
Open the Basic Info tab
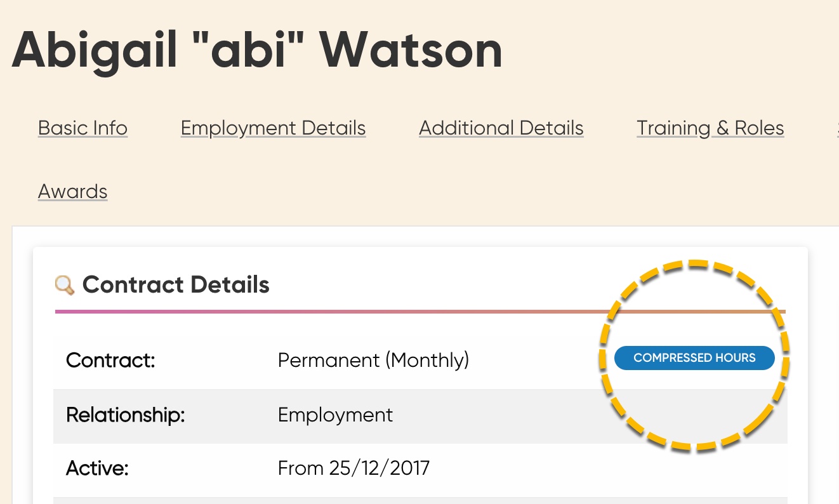tap(83, 128)
